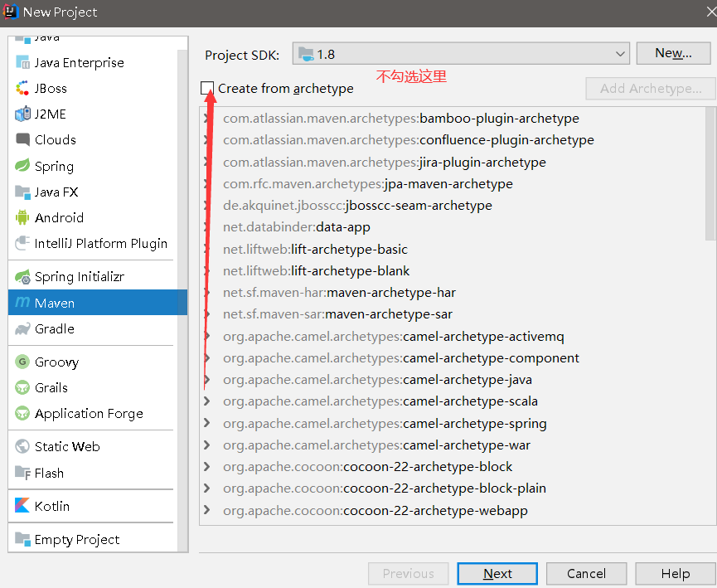Open Help for the dialog
This screenshot has width=717, height=588.
pyautogui.click(x=675, y=573)
